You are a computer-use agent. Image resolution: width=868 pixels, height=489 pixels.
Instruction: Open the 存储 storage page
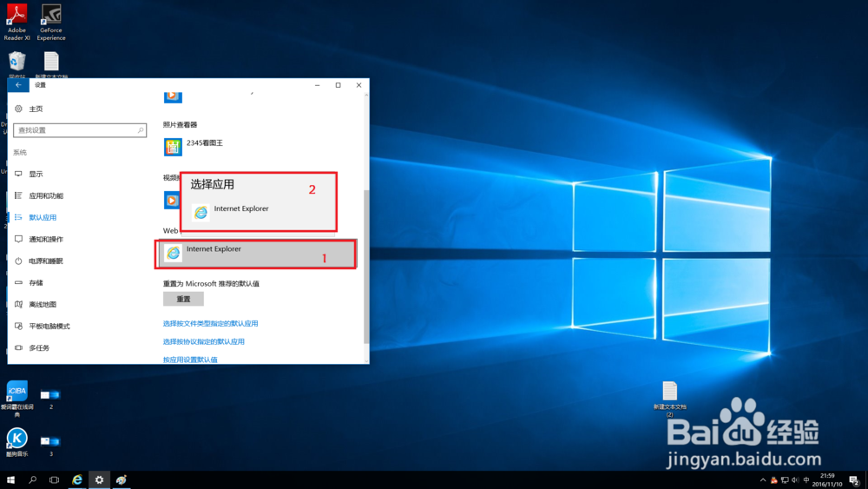click(30, 283)
